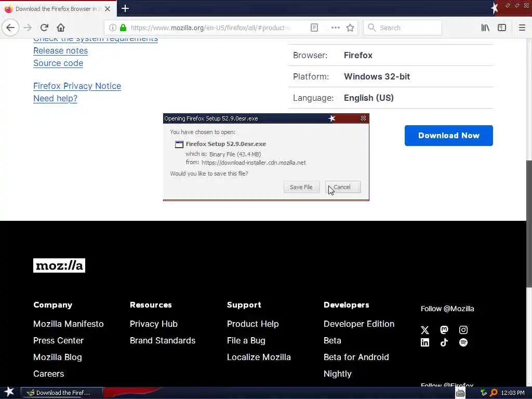Image resolution: width=532 pixels, height=399 pixels.
Task: Click the URL address bar text
Action: [x=210, y=28]
